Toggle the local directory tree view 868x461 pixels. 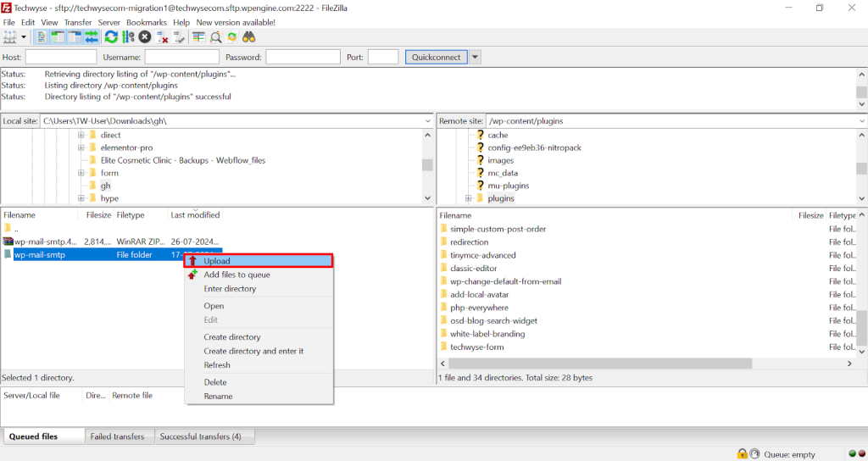tap(58, 37)
